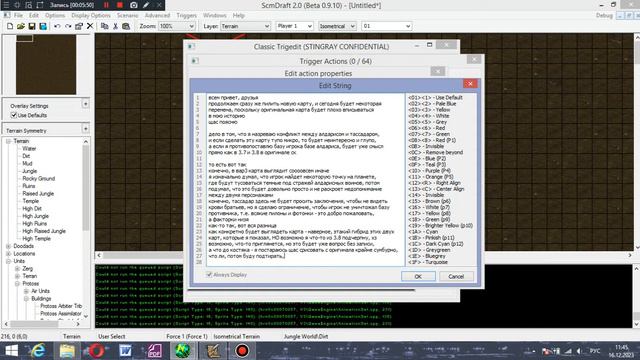Pause the screen recording
This screenshot has height=360, width=640.
tap(106, 5)
